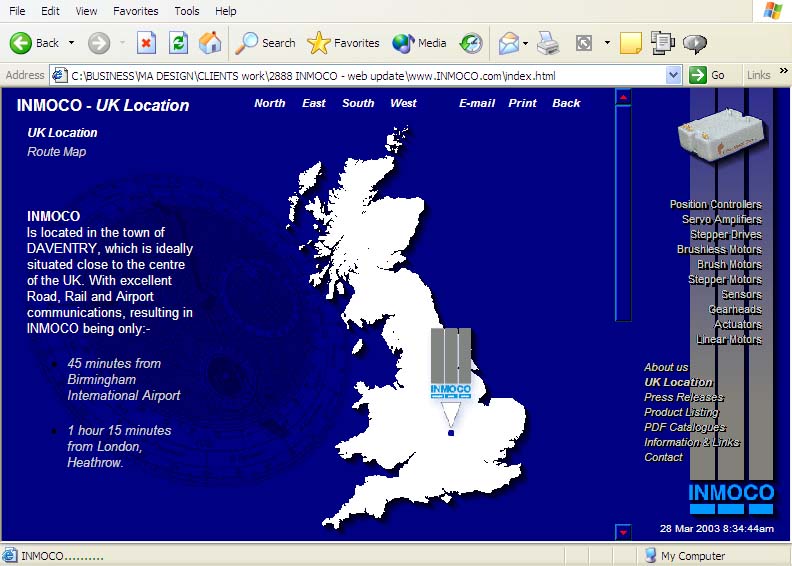Click the stacked documents toolbar icon
792x566 pixels.
(x=663, y=43)
